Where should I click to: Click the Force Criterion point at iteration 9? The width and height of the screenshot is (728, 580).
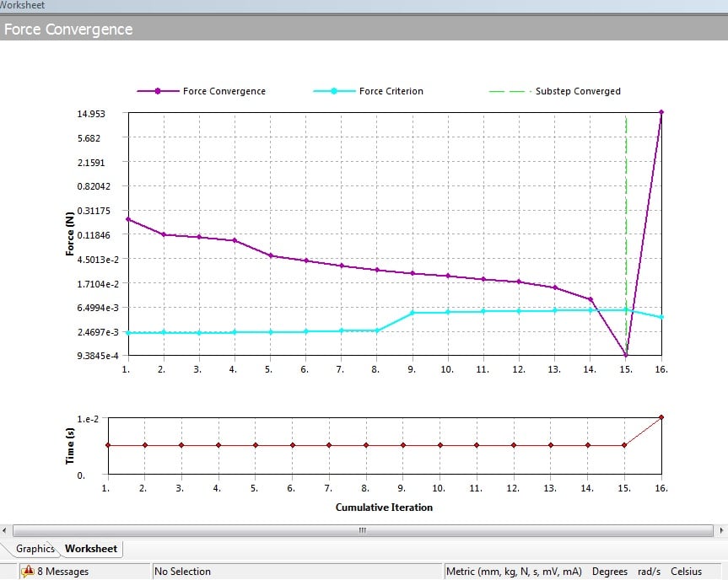pos(413,314)
